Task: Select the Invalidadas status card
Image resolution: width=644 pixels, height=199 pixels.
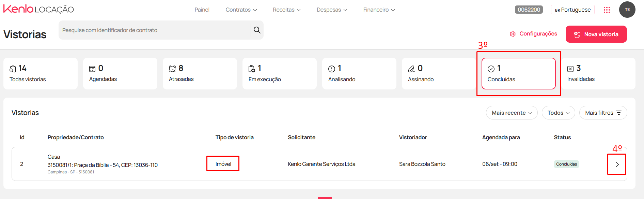Action: (x=598, y=73)
